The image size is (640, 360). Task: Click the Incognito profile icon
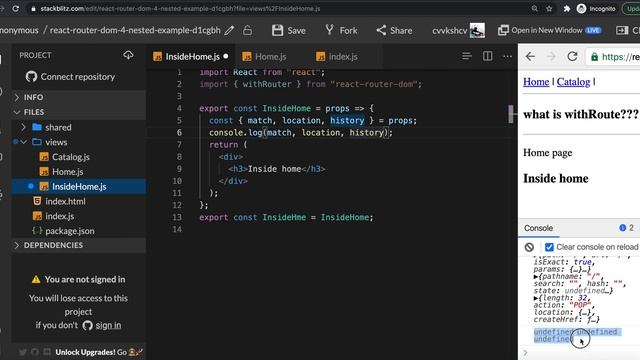click(x=581, y=9)
